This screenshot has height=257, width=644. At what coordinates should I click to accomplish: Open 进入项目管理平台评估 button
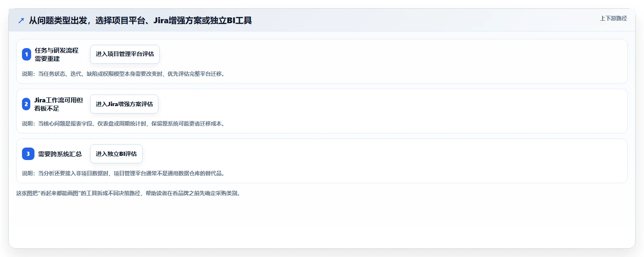(x=125, y=54)
